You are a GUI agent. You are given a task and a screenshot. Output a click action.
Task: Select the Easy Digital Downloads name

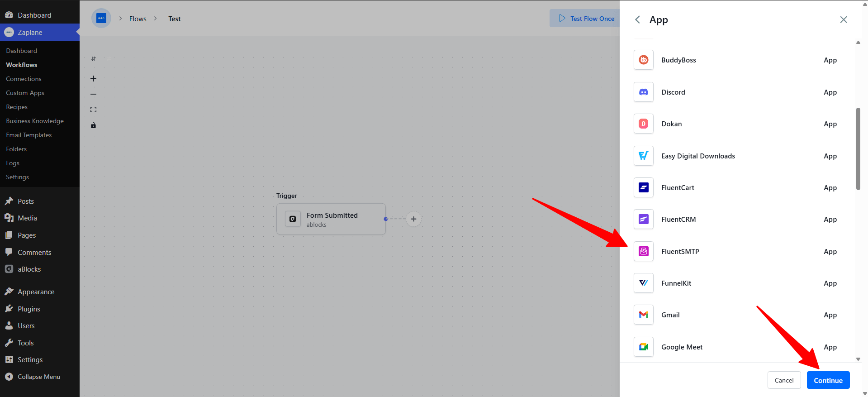click(x=698, y=156)
